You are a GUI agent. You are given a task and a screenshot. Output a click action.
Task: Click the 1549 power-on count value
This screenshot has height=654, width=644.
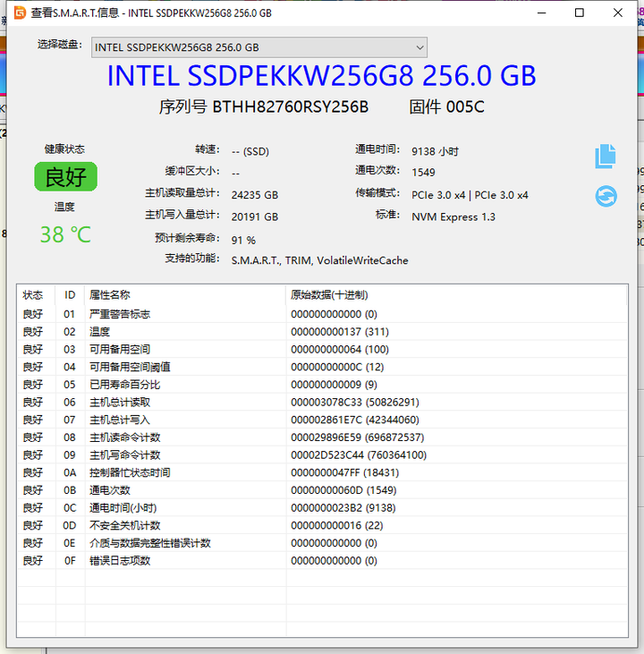423,173
